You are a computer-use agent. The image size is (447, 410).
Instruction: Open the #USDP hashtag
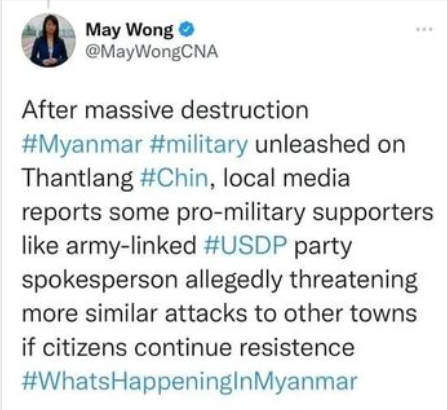[245, 246]
